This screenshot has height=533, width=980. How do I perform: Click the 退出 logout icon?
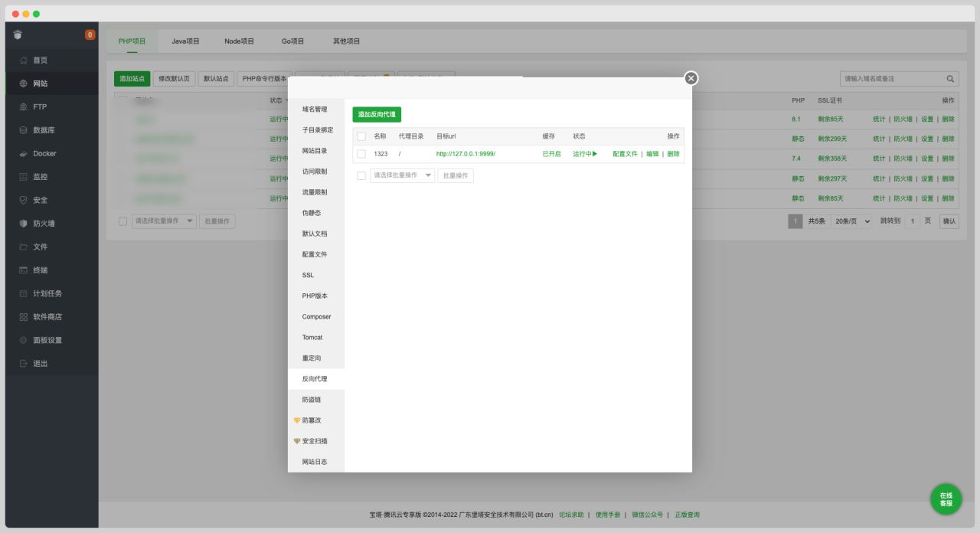coord(24,364)
